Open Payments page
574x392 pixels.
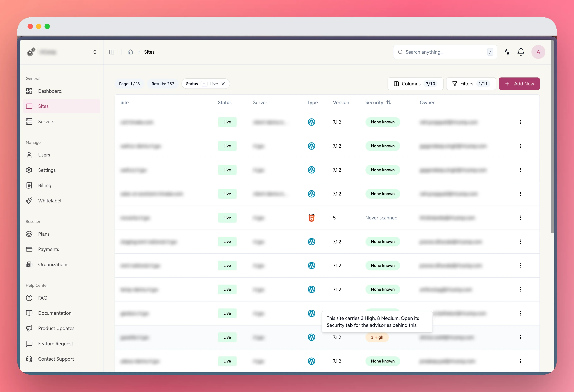(61, 249)
